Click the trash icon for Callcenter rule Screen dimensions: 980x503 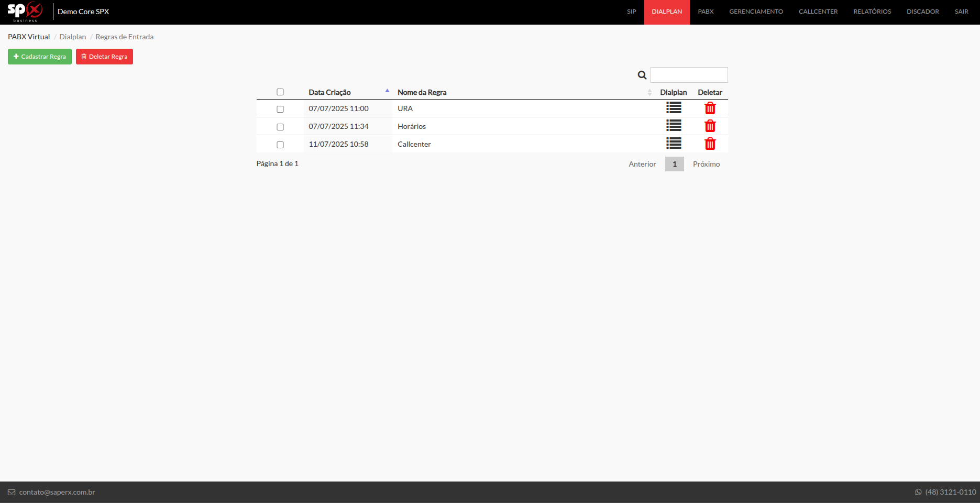pos(710,144)
